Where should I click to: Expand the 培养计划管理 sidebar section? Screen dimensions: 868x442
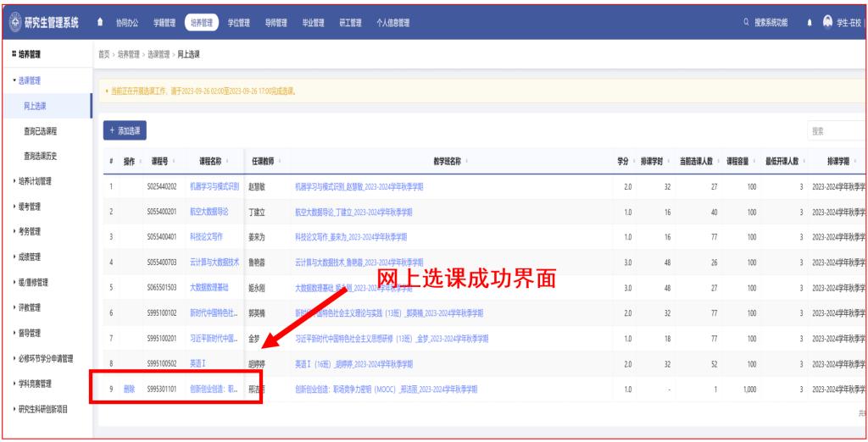tap(36, 181)
